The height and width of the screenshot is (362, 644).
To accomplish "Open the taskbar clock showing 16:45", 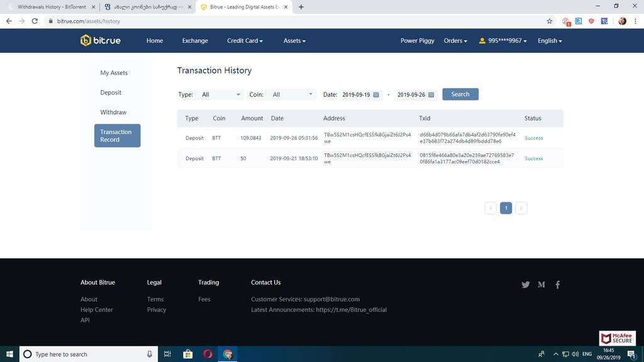I will [609, 354].
